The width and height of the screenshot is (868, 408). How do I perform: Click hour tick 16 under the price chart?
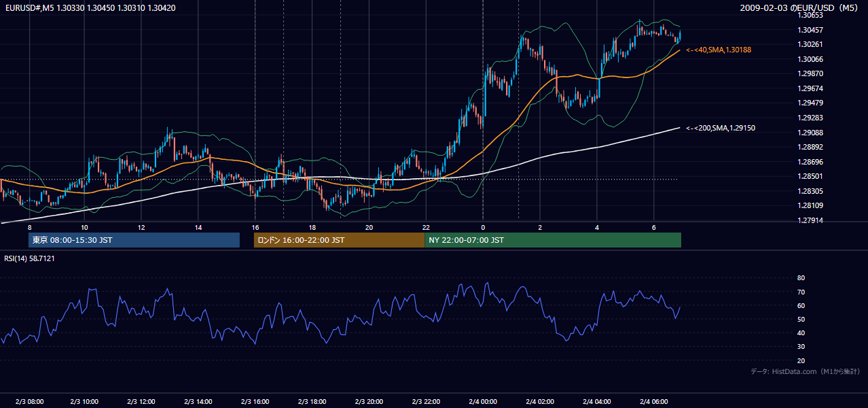coord(255,227)
